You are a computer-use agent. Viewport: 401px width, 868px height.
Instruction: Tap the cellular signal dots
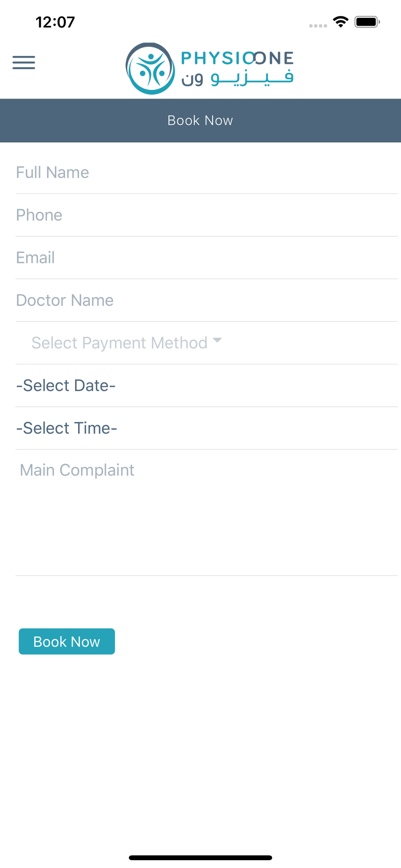pyautogui.click(x=318, y=26)
